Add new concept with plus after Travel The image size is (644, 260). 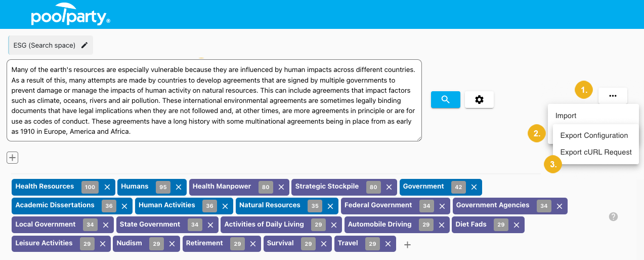pyautogui.click(x=407, y=245)
